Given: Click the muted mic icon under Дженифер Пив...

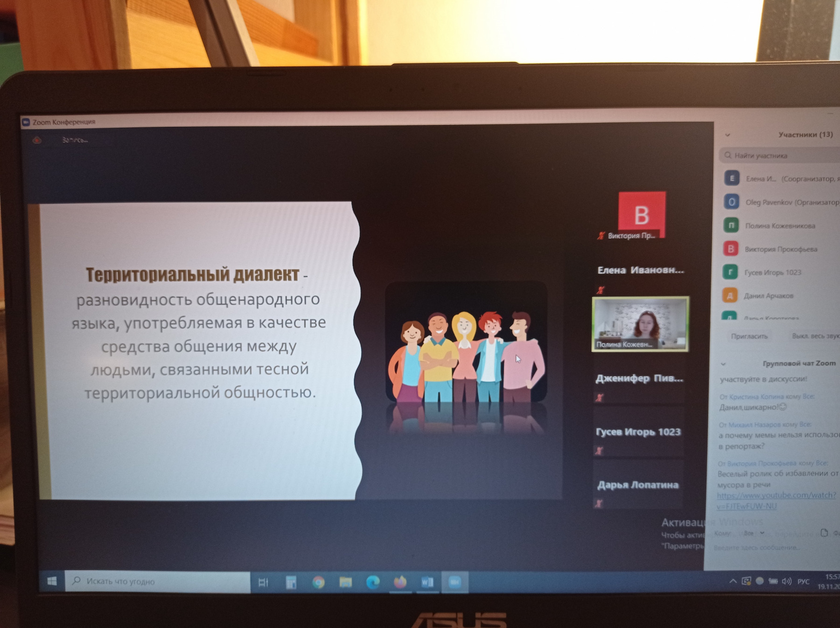Looking at the screenshot, I should click(600, 398).
